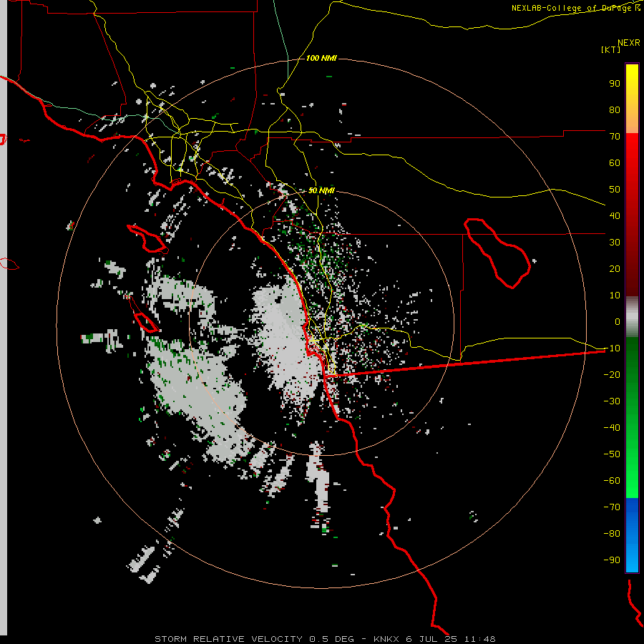The width and height of the screenshot is (644, 644).
Task: Click the Salton Sea outline on the map
Action: point(497,253)
